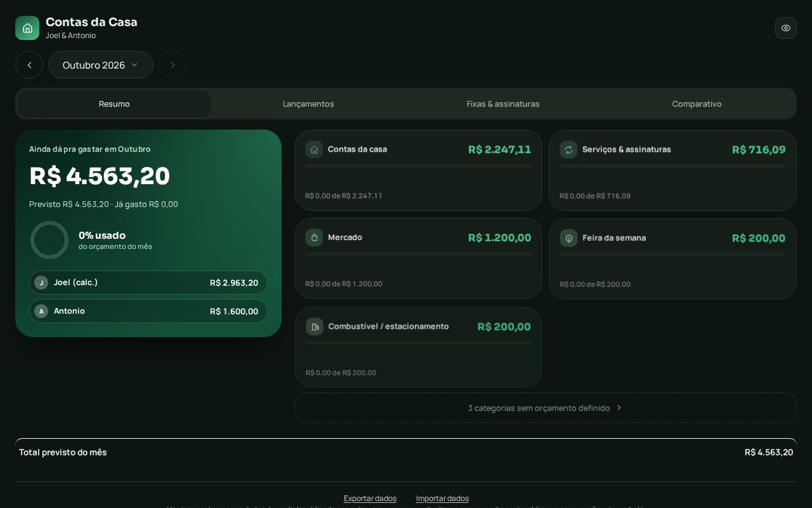The image size is (812, 508).
Task: Click the Contas da Casa app title
Action: pos(91,22)
